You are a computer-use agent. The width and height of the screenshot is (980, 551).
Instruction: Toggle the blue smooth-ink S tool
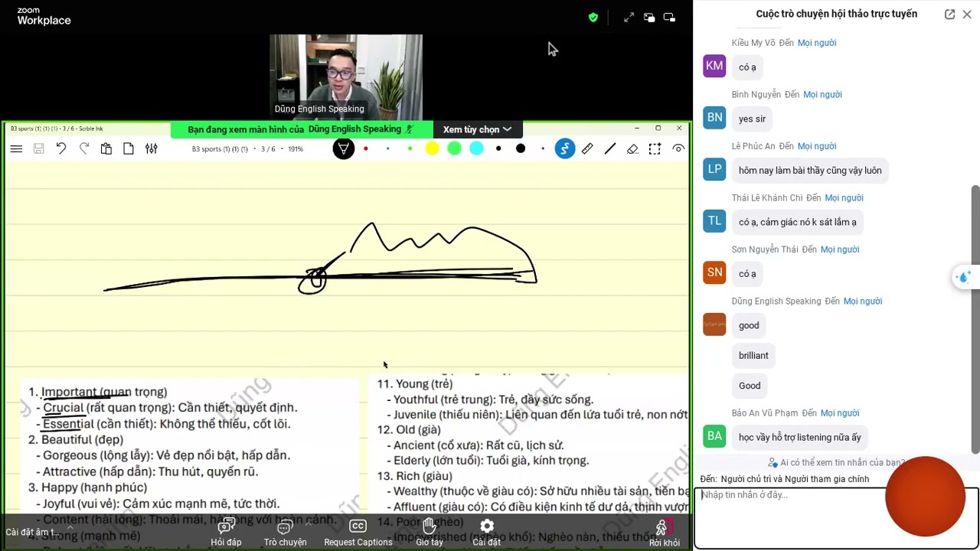(565, 148)
